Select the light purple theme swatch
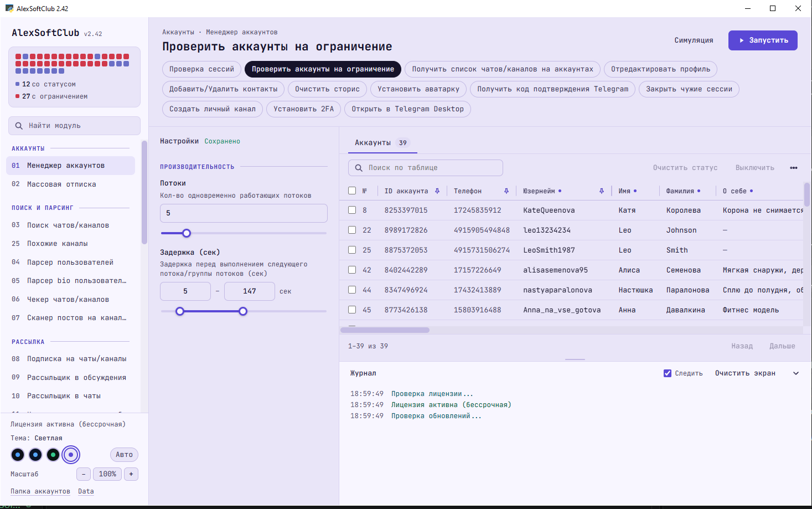Screen dimensions: 812x509 71,455
